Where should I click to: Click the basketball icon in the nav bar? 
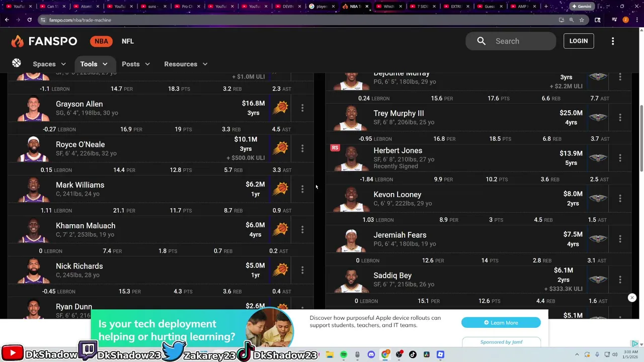click(17, 63)
